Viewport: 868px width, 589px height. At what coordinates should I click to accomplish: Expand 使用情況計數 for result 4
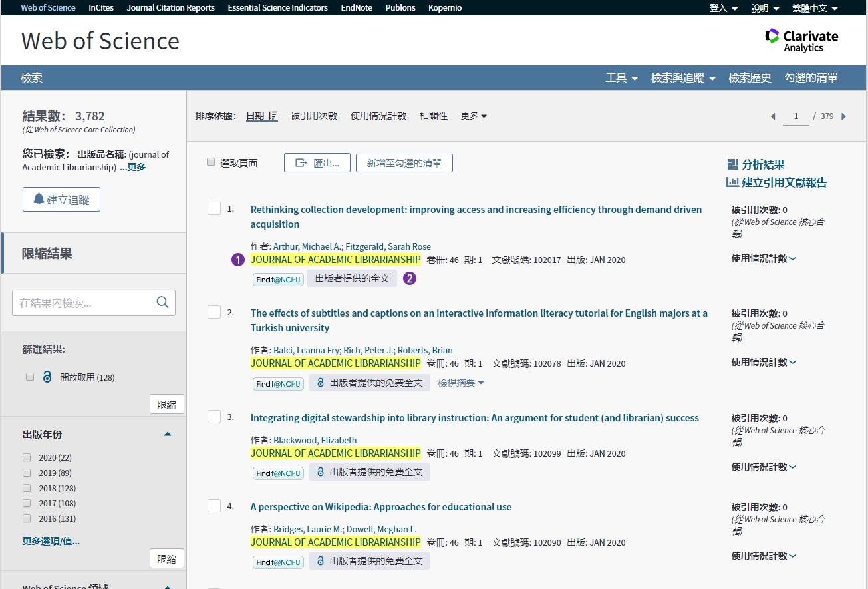(x=764, y=556)
